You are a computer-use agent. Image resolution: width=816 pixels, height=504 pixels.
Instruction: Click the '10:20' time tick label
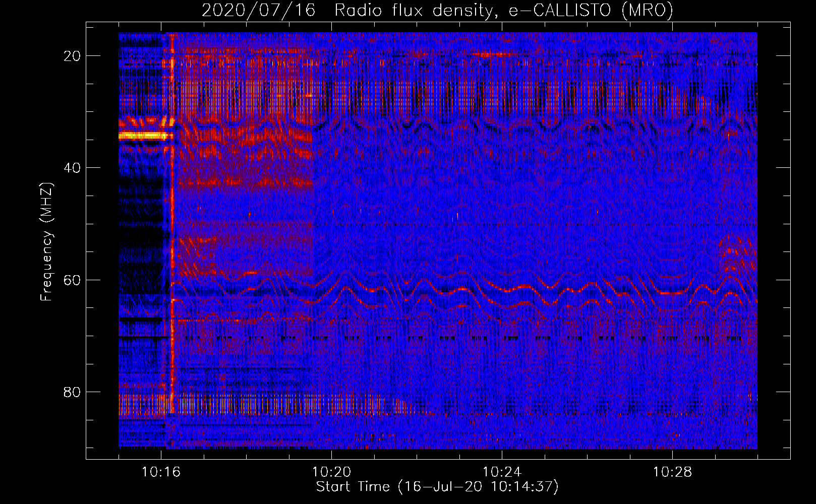point(331,472)
